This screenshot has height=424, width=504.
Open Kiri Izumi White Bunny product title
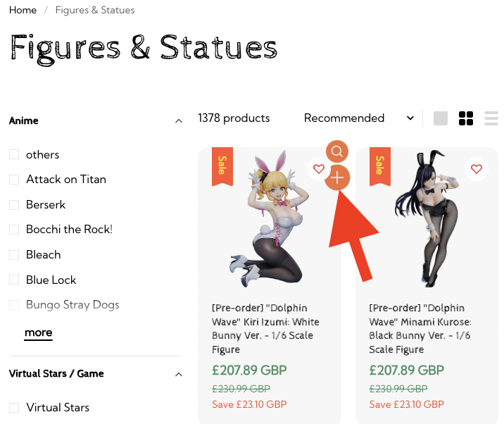(x=265, y=329)
